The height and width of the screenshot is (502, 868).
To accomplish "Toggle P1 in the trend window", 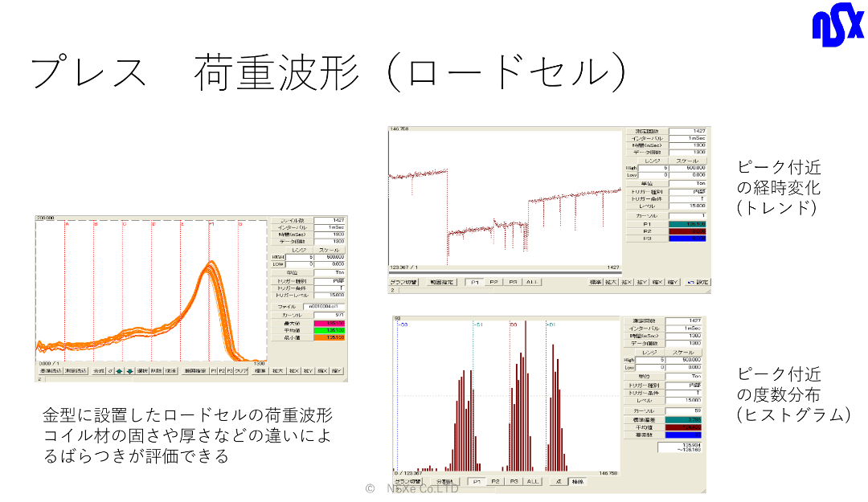I will [474, 282].
